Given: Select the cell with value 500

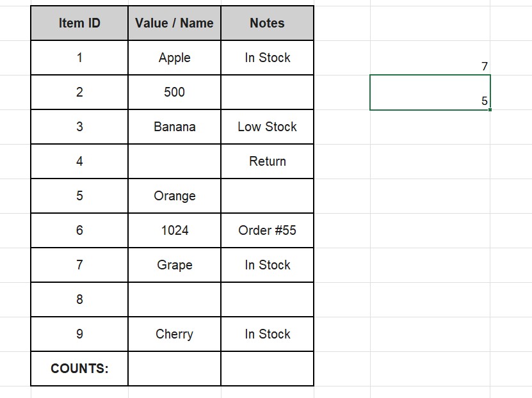Looking at the screenshot, I should (x=174, y=92).
